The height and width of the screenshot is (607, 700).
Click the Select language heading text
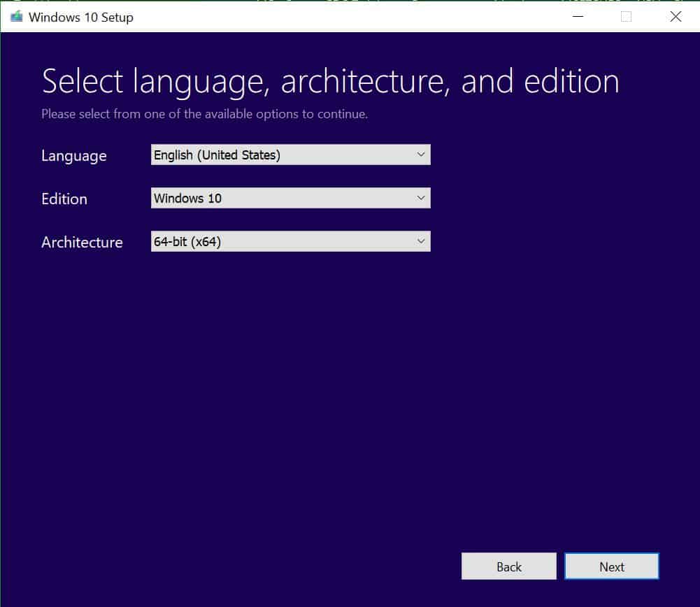[330, 81]
